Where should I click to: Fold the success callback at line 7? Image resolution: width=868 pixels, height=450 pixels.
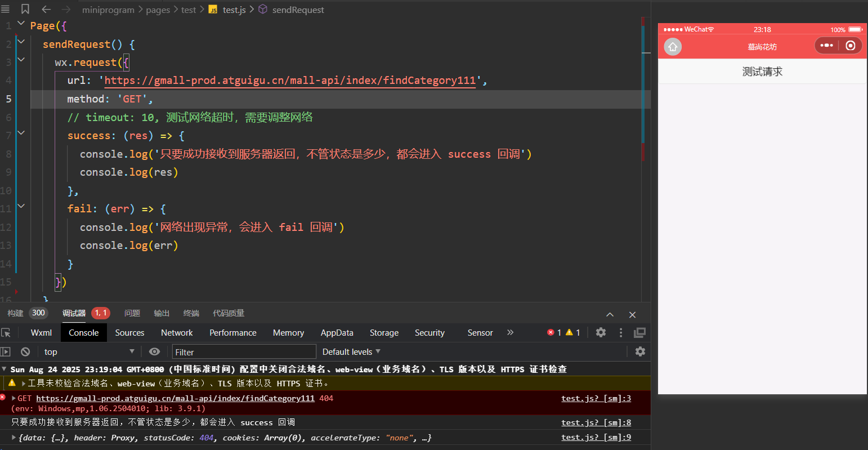point(21,133)
